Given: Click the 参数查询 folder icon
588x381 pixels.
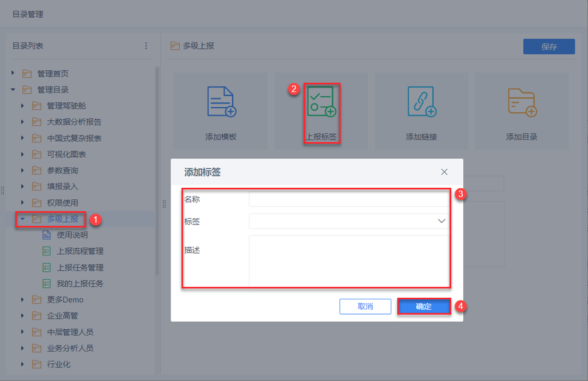Looking at the screenshot, I should coord(37,170).
